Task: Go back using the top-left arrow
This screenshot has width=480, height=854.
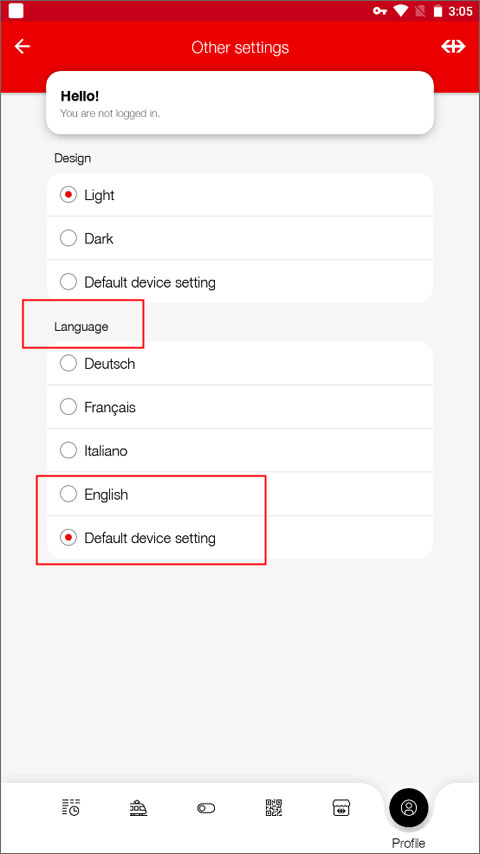Action: (x=22, y=47)
